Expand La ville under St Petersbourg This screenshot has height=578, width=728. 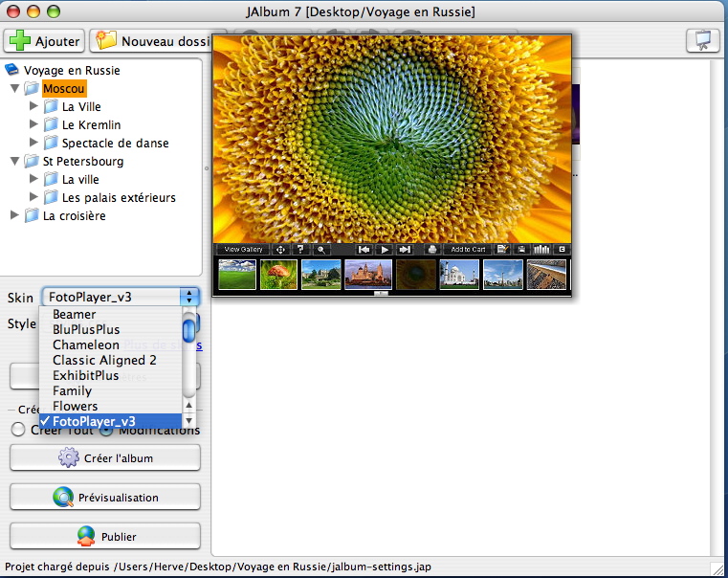(33, 179)
